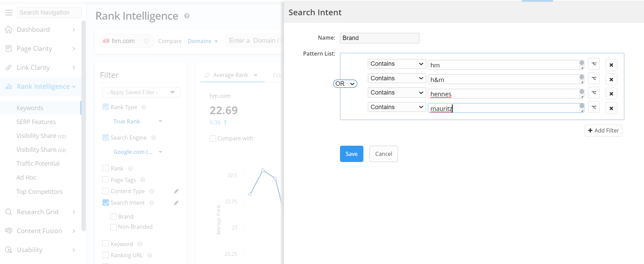Edit Search Intent with pencil icon
The height and width of the screenshot is (264, 644).
[176, 203]
